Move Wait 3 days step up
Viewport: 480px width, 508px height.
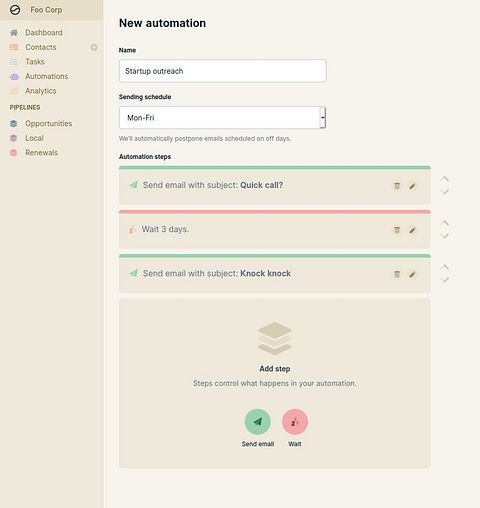coord(445,223)
